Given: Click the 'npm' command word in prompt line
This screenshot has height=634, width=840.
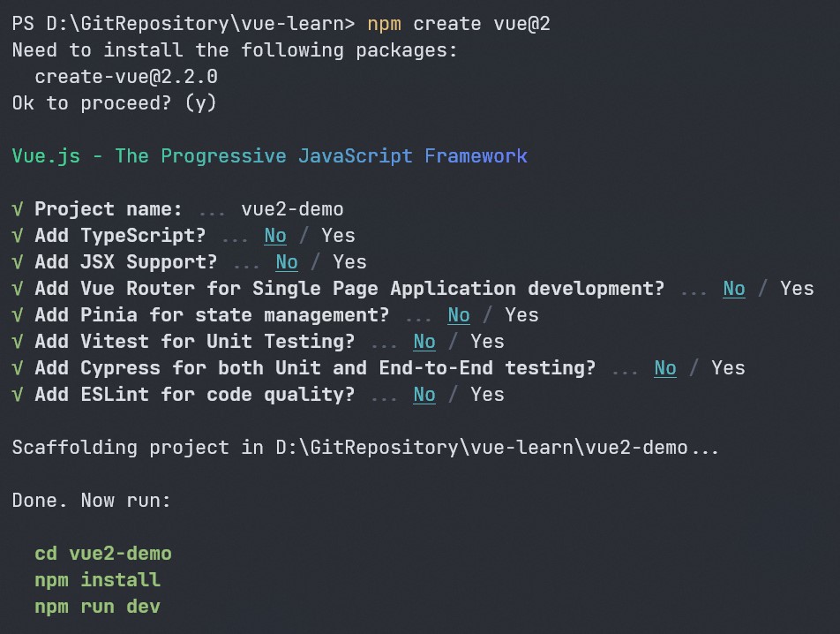Looking at the screenshot, I should tap(384, 24).
